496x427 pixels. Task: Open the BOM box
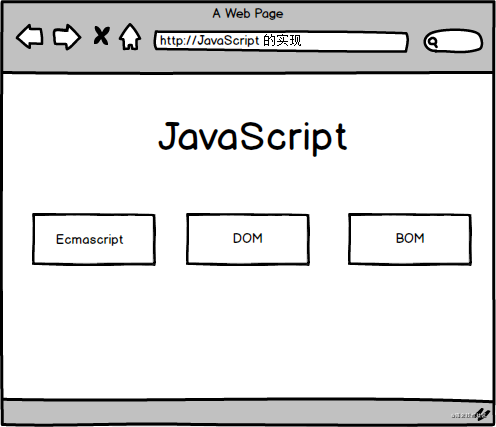coord(410,239)
